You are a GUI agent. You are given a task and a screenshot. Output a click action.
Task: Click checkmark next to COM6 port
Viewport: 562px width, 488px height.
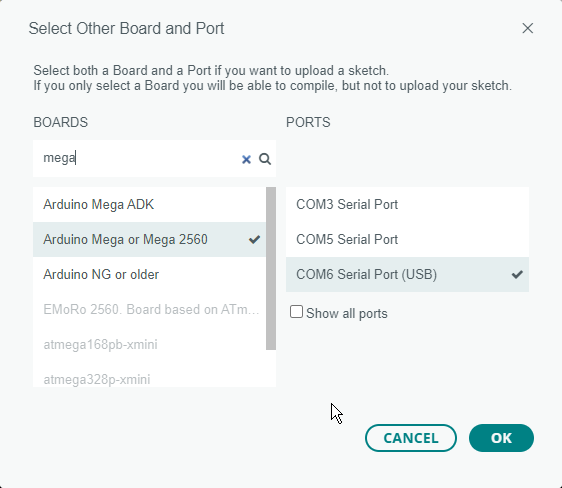(517, 274)
